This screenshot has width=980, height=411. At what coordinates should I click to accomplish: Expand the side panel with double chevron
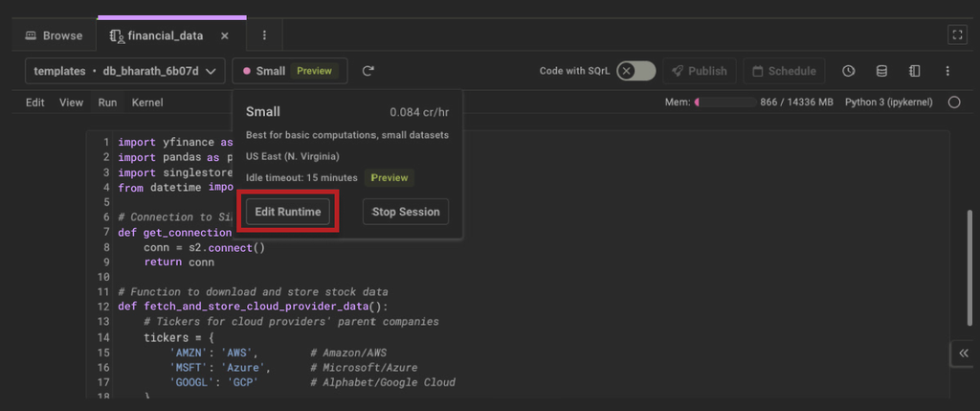coord(964,354)
